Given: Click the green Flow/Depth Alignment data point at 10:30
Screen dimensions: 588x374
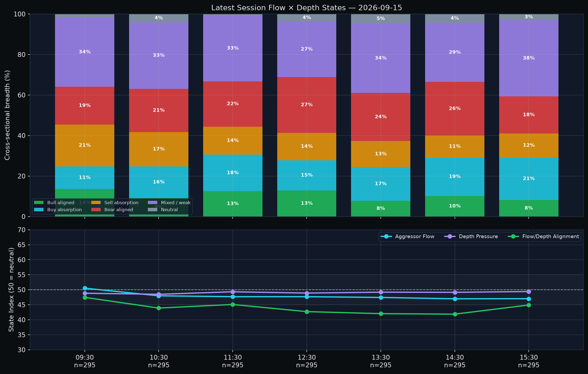Looking at the screenshot, I should click(159, 308).
